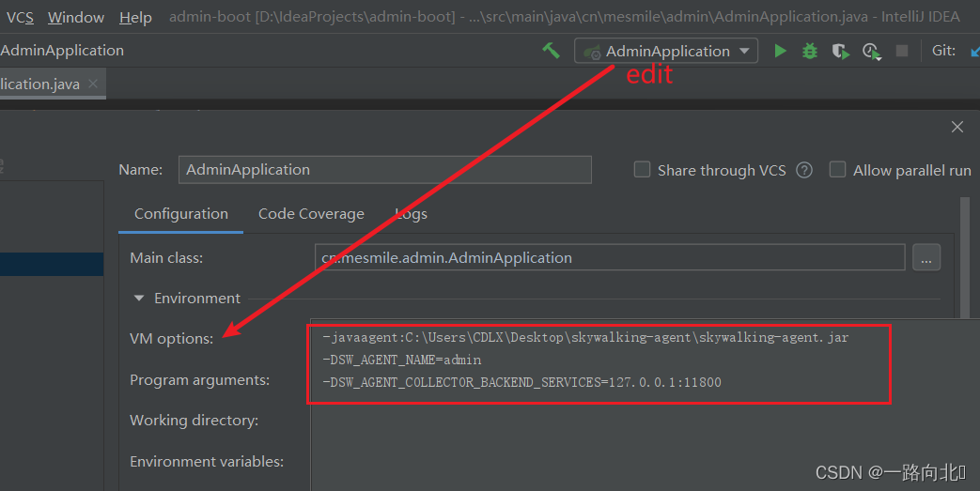Click the -DSW_AGENT_COLLECTOR_BACKEND_SERVICES line

521,382
